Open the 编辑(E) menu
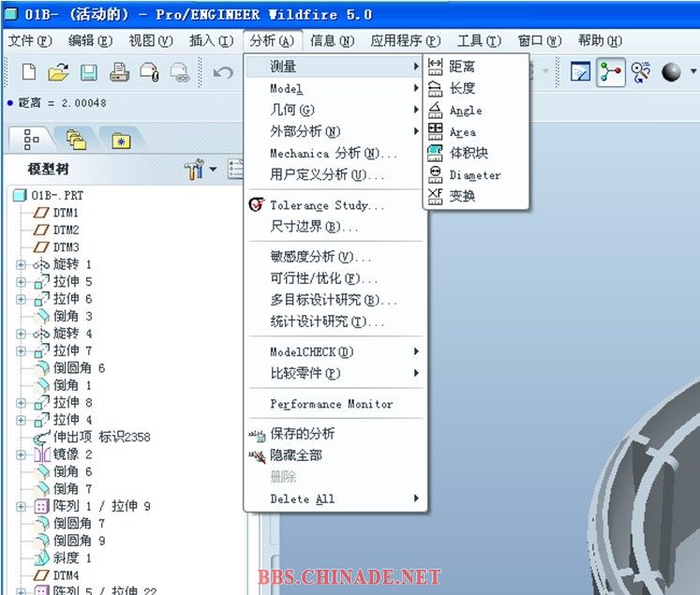700x595 pixels. click(90, 40)
